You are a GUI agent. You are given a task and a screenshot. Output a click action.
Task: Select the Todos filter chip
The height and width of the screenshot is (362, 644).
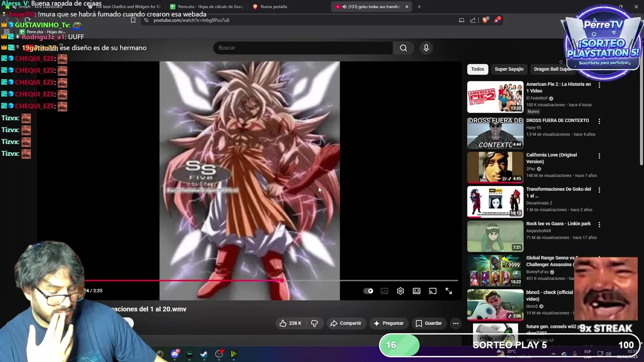(477, 69)
